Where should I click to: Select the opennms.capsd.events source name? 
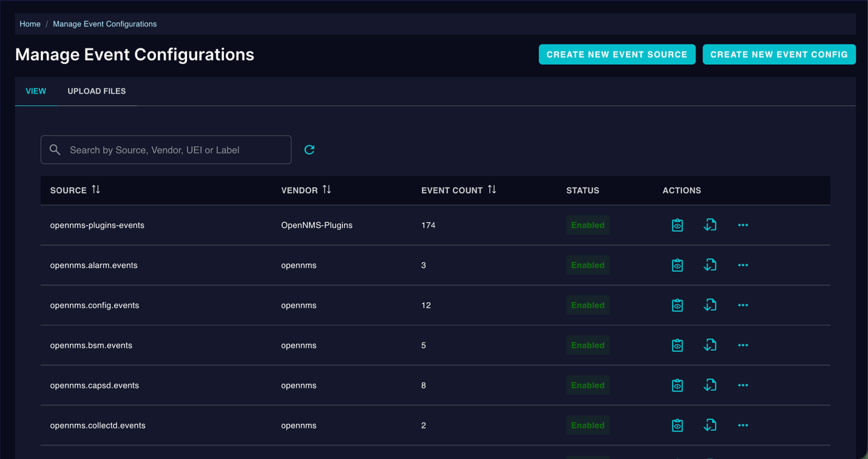(95, 386)
